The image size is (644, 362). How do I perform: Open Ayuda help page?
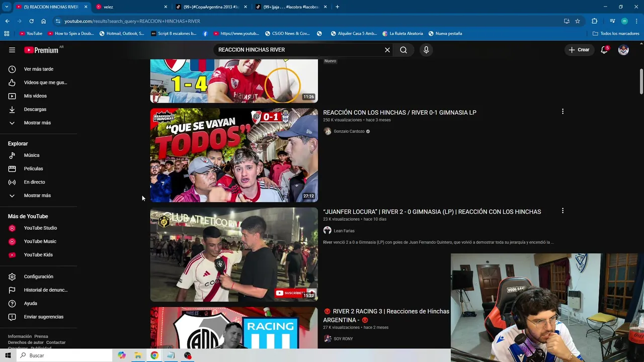pos(38,304)
